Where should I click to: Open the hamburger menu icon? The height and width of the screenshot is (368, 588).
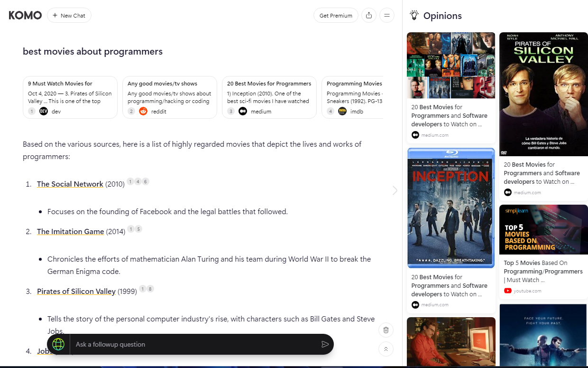pos(387,15)
